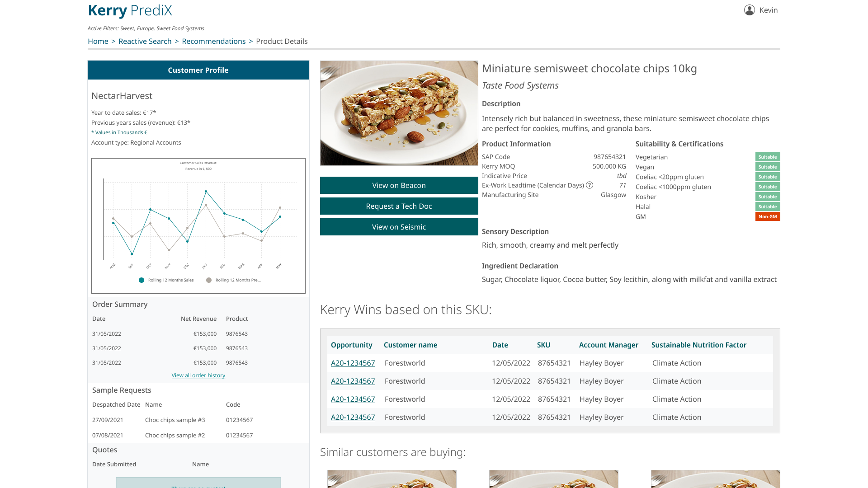Click the Non-GM certification badge

tap(767, 216)
